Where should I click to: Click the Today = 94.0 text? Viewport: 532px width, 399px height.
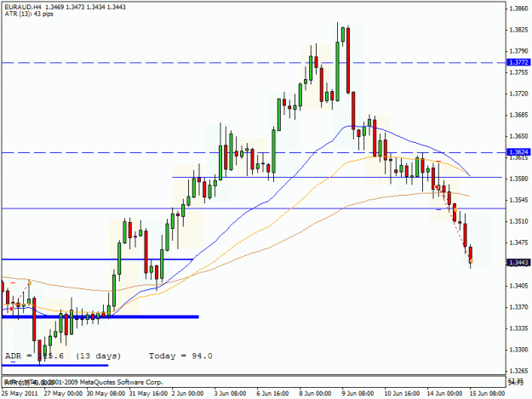pyautogui.click(x=180, y=356)
